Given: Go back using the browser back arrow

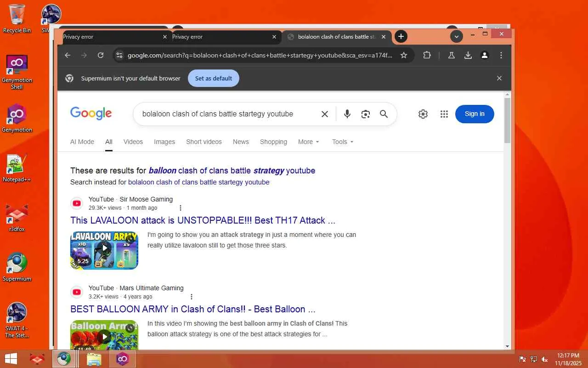Looking at the screenshot, I should [x=68, y=55].
